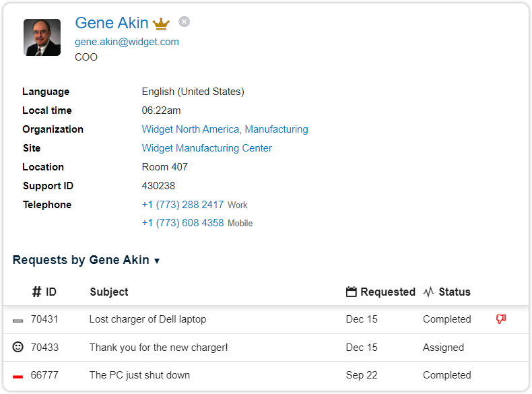
Task: Open the Widget Manufacturing Center site
Action: tap(207, 148)
